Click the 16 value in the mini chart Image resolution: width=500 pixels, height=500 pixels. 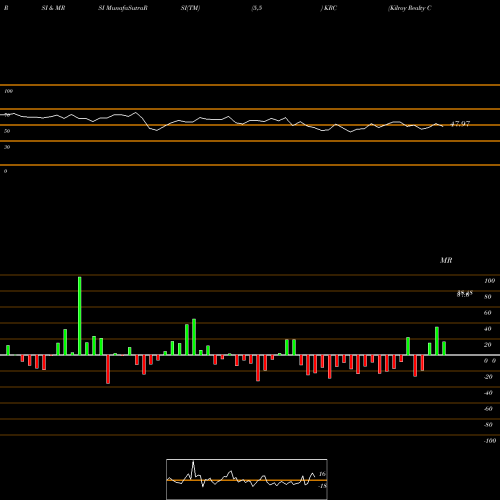pos(322,474)
